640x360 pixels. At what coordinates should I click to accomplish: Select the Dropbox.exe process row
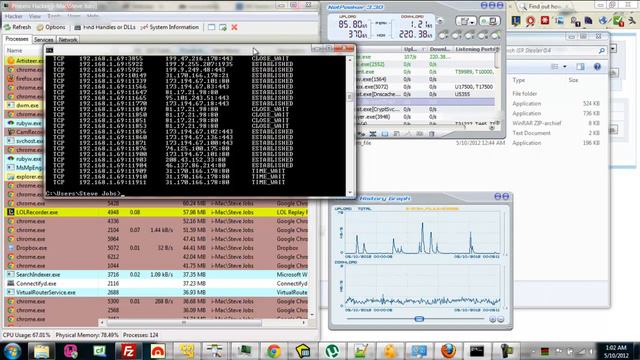157,248
